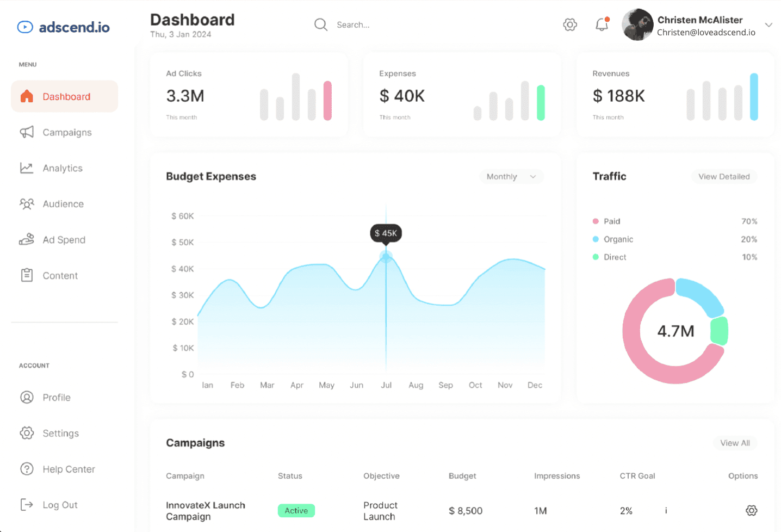Click the Profile user icon
The width and height of the screenshot is (781, 532).
[x=27, y=397]
